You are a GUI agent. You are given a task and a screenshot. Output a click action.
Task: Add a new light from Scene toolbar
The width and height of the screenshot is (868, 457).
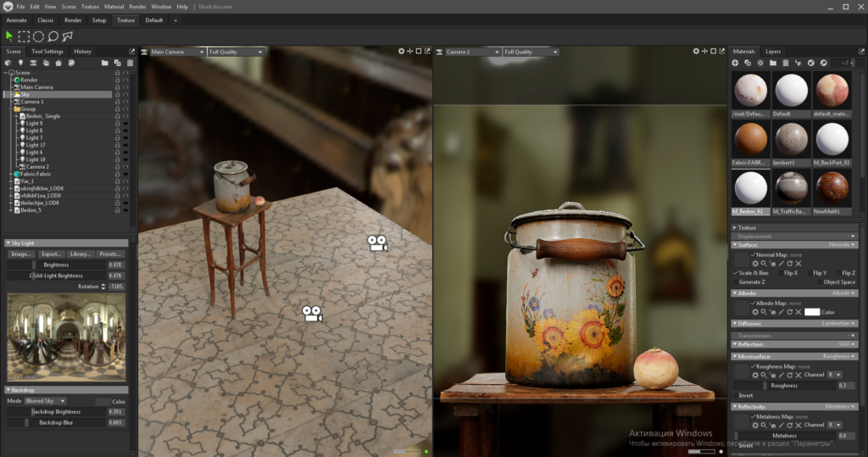coord(20,63)
